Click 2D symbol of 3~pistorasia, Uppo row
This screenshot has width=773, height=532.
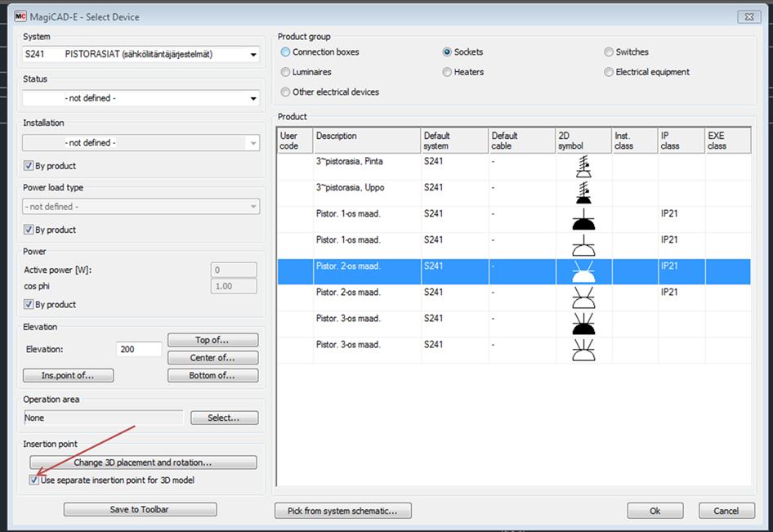pyautogui.click(x=583, y=193)
